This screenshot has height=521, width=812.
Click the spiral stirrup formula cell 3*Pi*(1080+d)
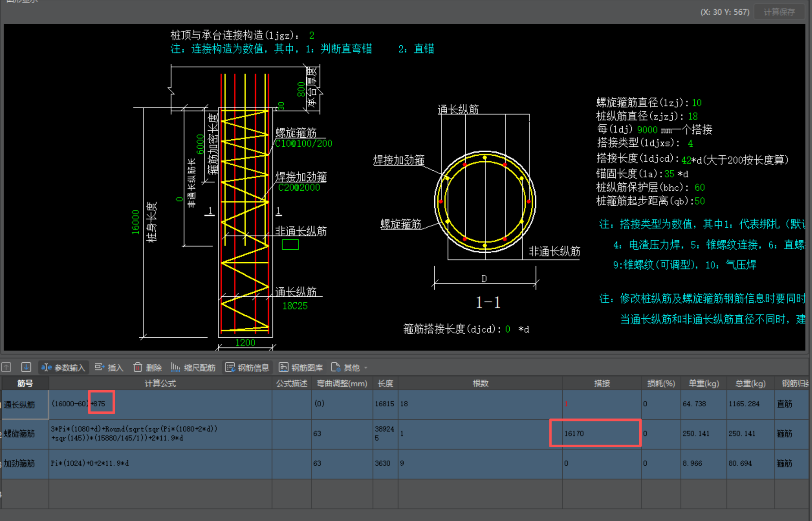(160, 434)
